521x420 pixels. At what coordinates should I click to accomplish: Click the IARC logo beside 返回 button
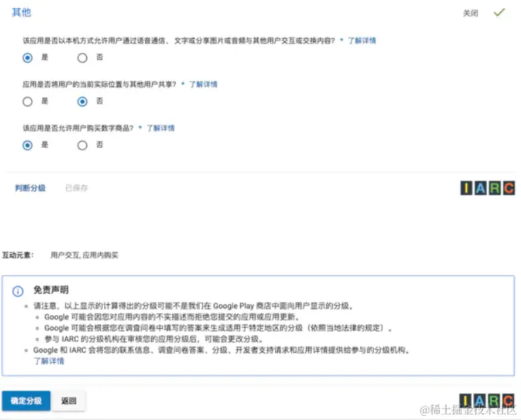coord(487,401)
